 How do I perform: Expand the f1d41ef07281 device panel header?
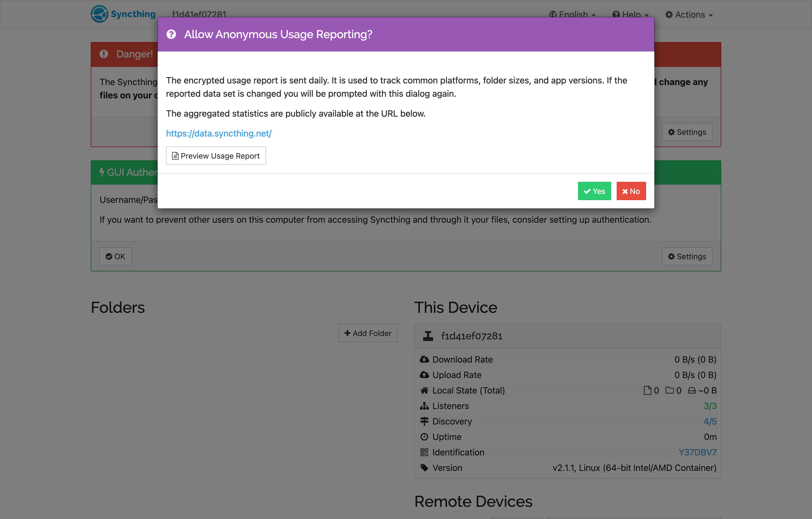[x=568, y=336]
